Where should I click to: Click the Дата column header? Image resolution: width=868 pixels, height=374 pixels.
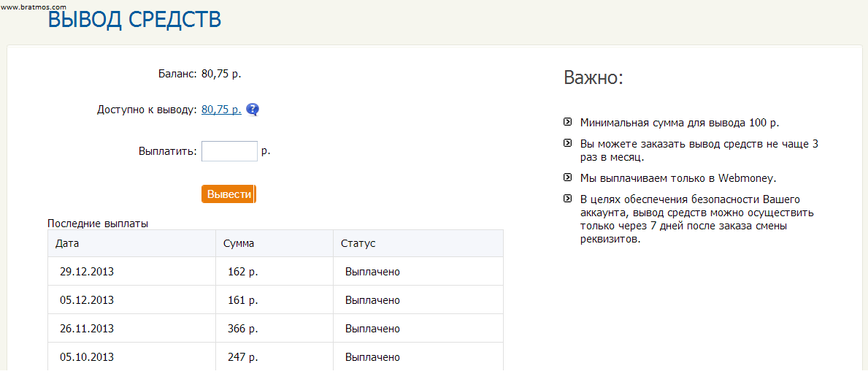67,243
